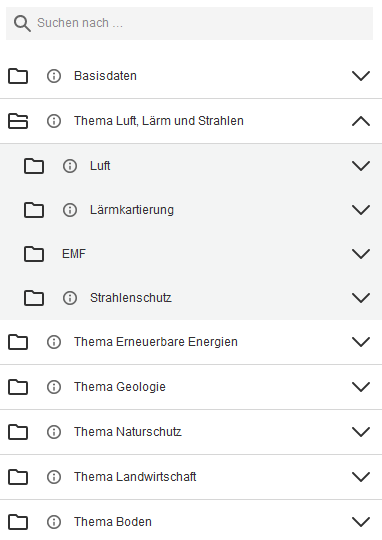Expand the Lärmkartierung subfolder arrow
This screenshot has height=540, width=382.
[x=361, y=210]
